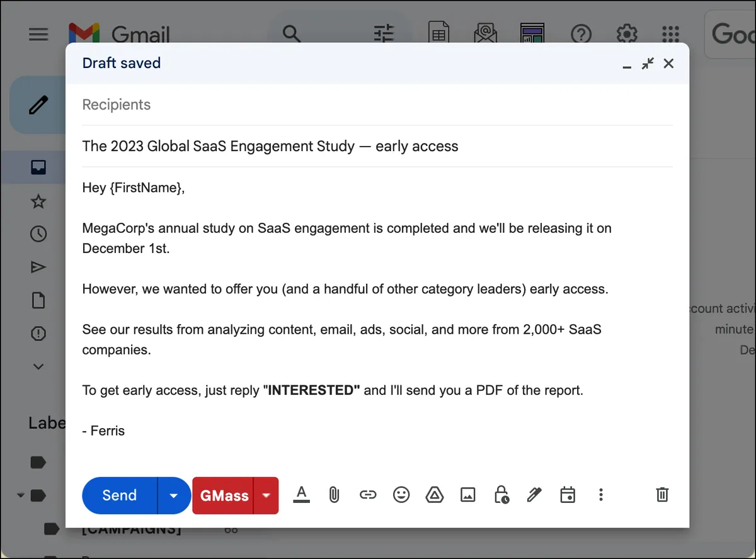This screenshot has height=559, width=756.
Task: Click the subject line field
Action: coord(377,146)
